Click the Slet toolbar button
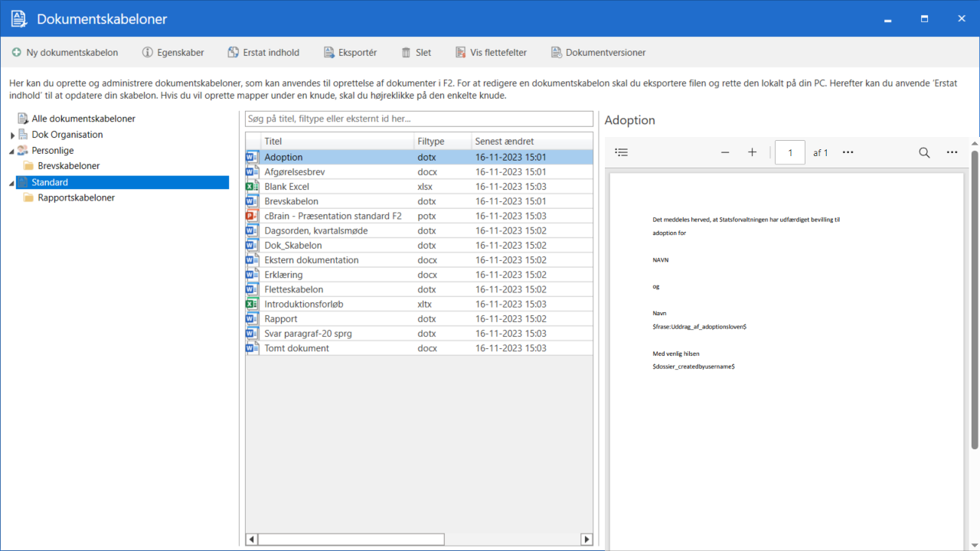The image size is (980, 551). pyautogui.click(x=416, y=53)
